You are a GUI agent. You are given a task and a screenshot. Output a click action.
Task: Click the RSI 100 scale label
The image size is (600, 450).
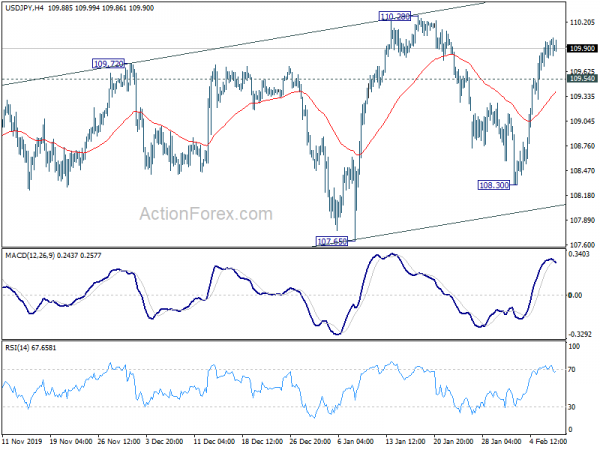(574, 346)
